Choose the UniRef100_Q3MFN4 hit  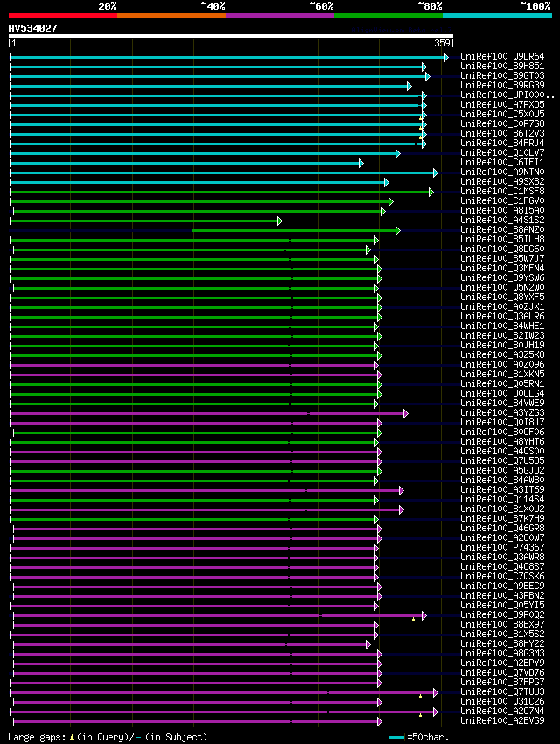(x=502, y=269)
